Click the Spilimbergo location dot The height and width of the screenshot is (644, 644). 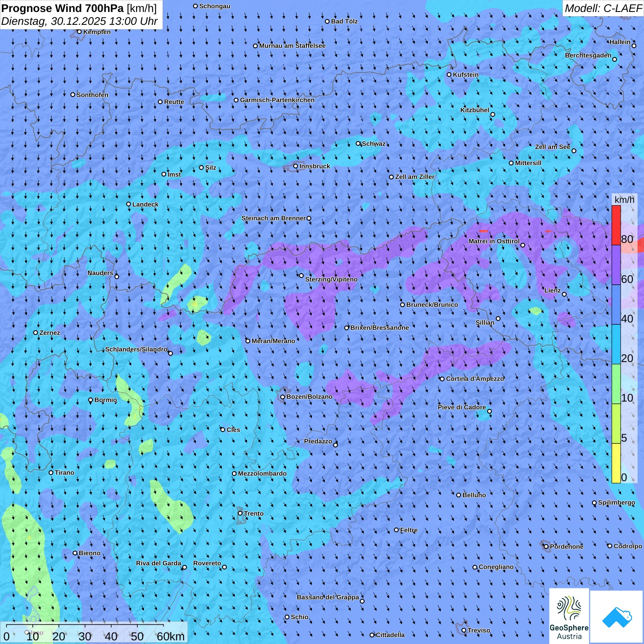coord(594,503)
